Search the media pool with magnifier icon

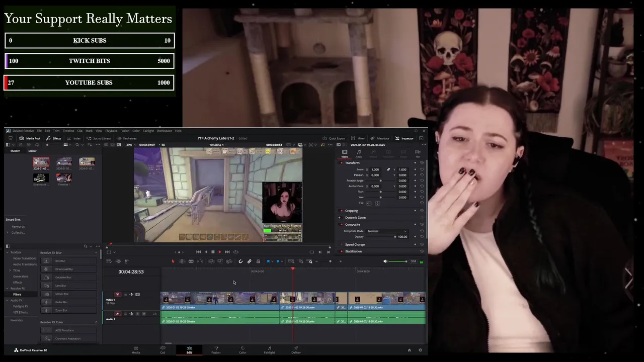[77, 145]
